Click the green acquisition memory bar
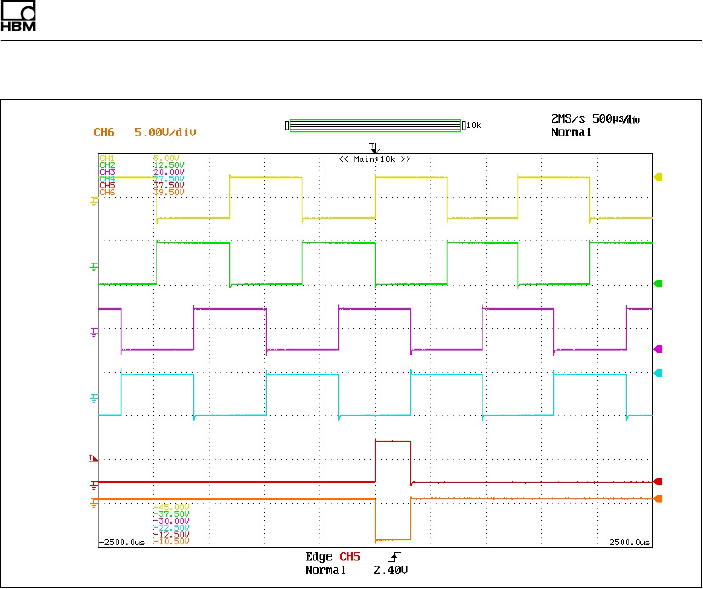Screen dimensions: 703x589 pos(375,126)
